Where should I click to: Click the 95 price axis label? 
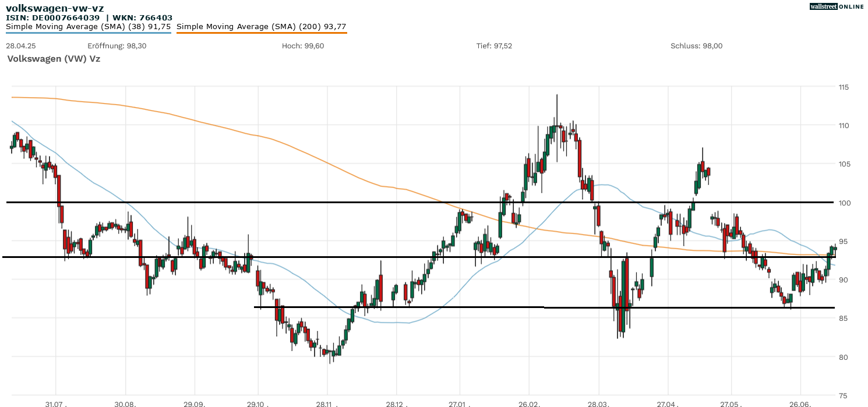(842, 242)
